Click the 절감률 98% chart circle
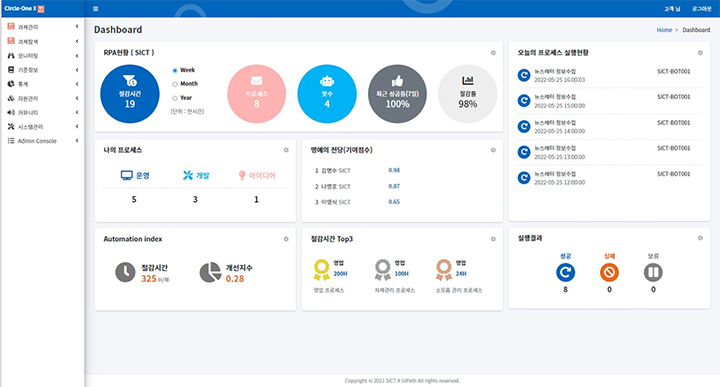Viewport: 720px width, 387px height. (467, 94)
